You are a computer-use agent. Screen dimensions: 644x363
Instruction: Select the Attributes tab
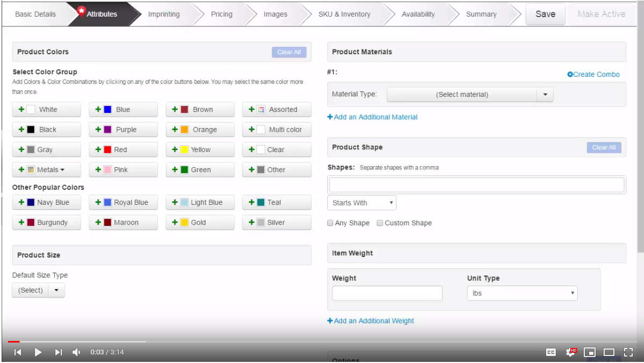(x=102, y=14)
